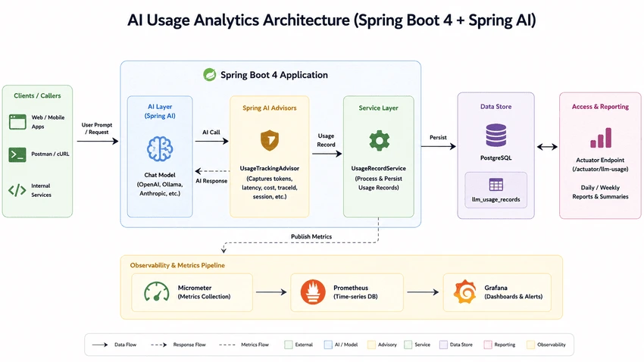
Task: Click the 'Spring Boot 4 Application' title
Action: tap(274, 75)
